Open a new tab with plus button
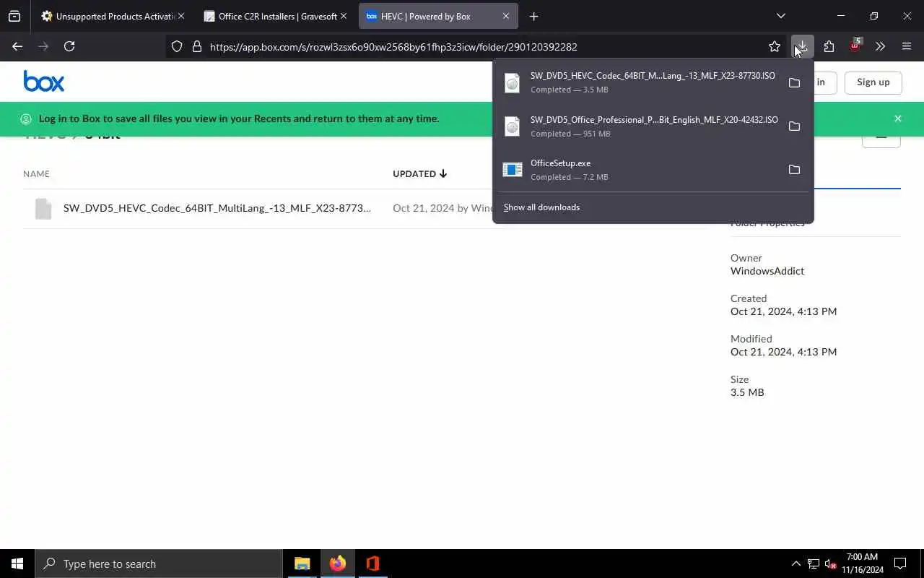The height and width of the screenshot is (578, 924). point(533,16)
